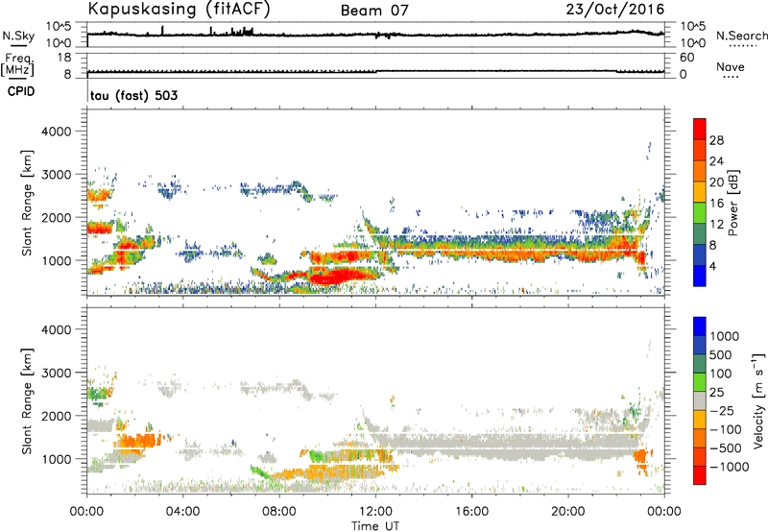Click the 'N.Sky' legend label

[x=18, y=36]
